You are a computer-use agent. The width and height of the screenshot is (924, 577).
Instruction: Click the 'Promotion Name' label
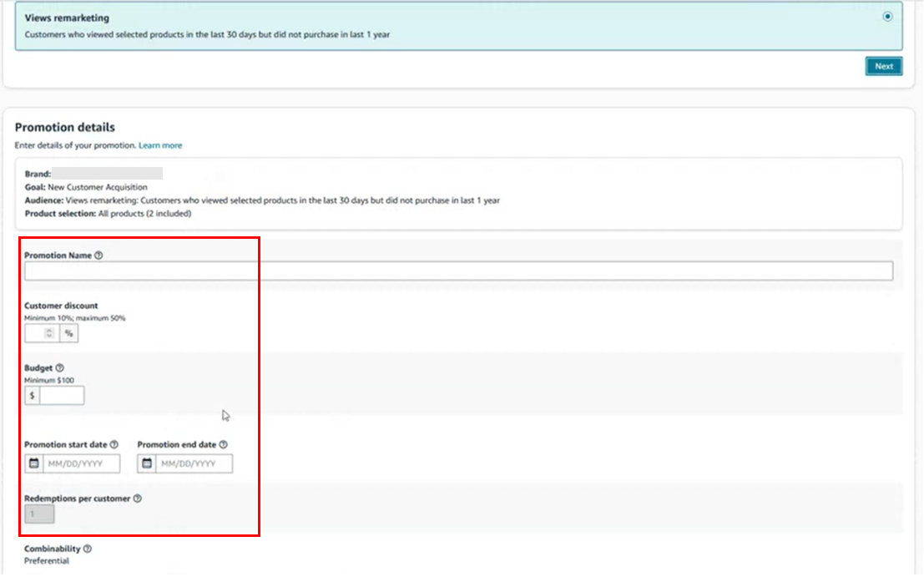pyautogui.click(x=58, y=256)
